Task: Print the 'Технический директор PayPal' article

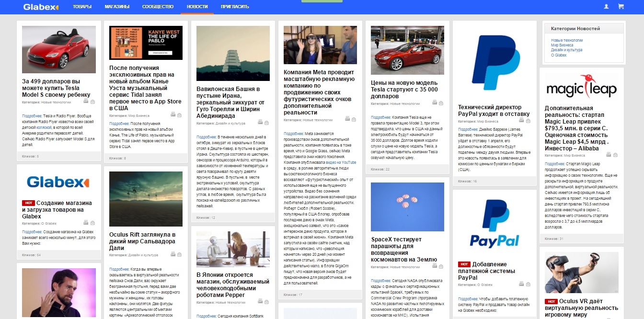Action: (522, 121)
